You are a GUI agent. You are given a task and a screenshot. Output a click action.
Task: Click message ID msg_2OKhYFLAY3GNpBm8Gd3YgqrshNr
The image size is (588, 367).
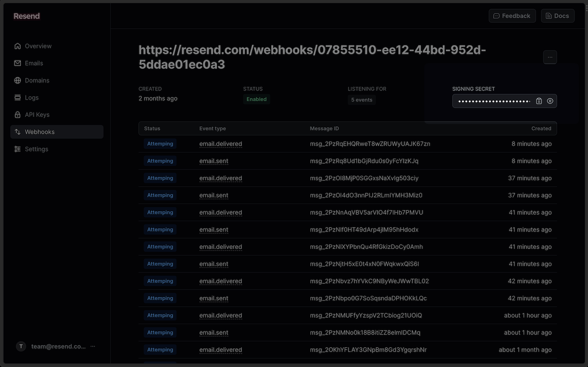coord(368,350)
